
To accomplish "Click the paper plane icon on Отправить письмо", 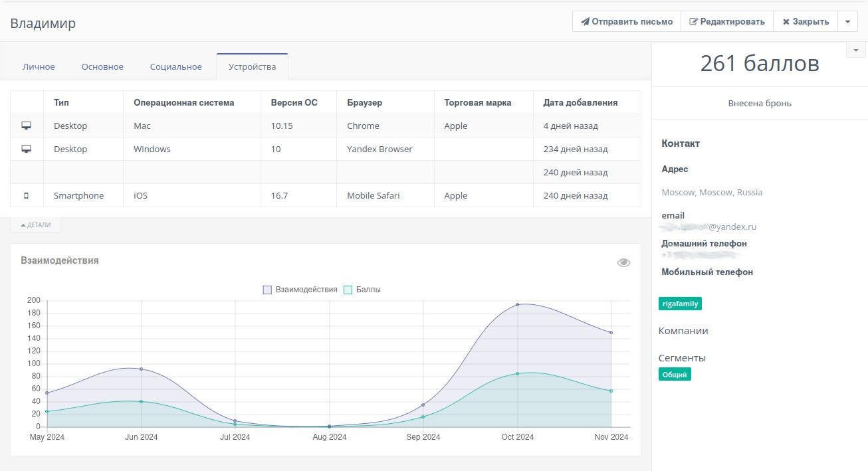I will [585, 21].
